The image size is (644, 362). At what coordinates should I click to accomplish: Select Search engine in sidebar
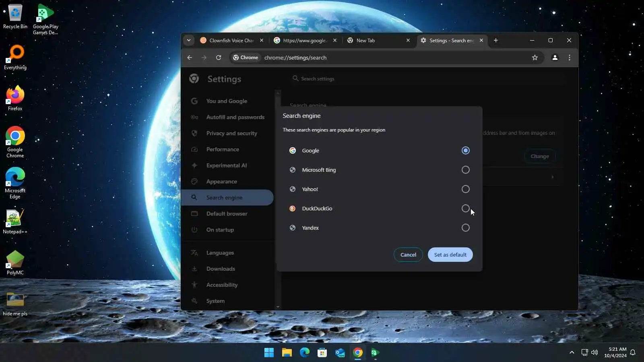(227, 197)
